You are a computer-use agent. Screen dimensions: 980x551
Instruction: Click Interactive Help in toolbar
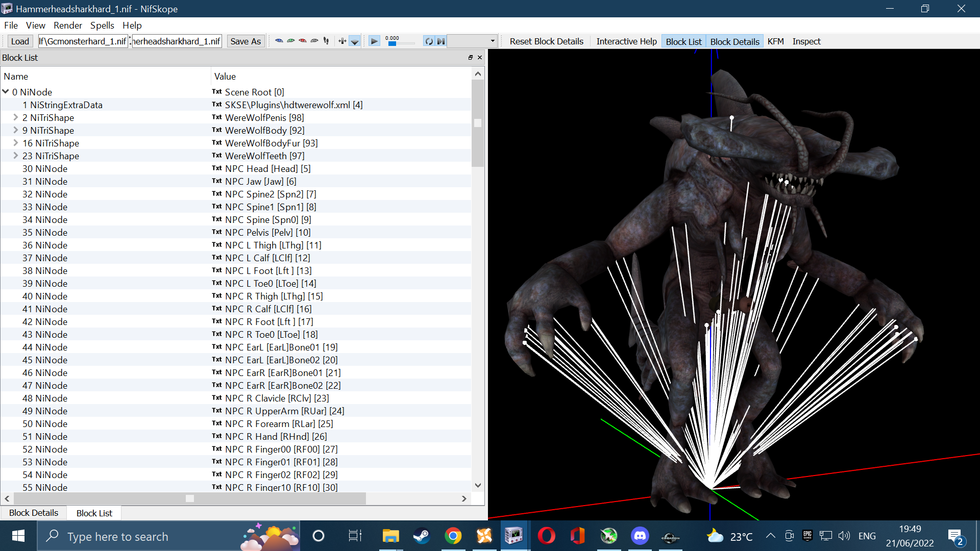(626, 41)
